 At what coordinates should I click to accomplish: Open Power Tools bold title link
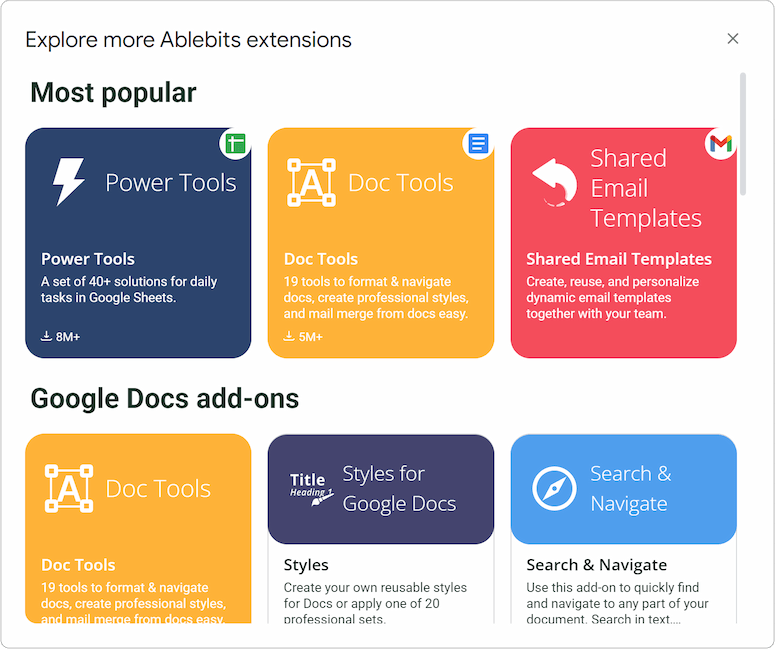point(88,259)
